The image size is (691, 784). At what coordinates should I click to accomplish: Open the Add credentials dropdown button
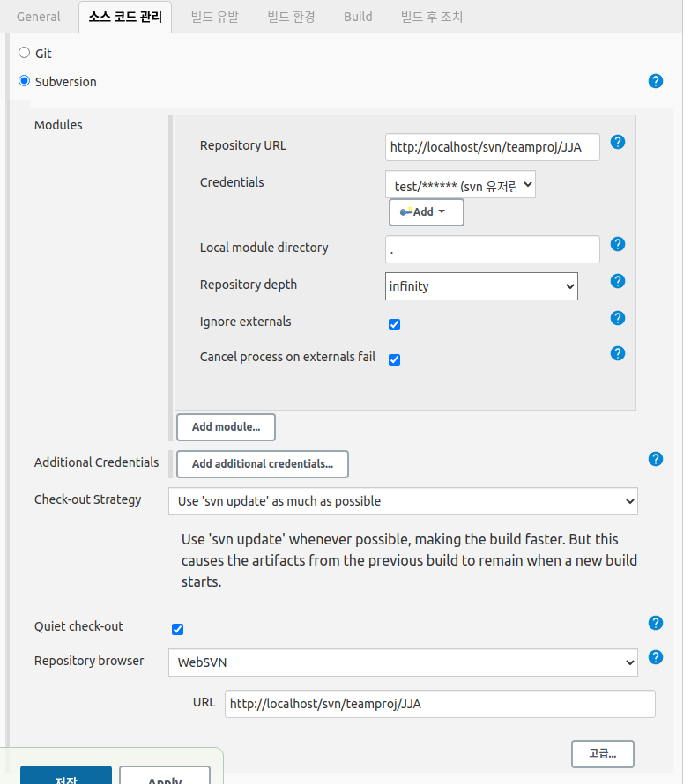point(427,212)
